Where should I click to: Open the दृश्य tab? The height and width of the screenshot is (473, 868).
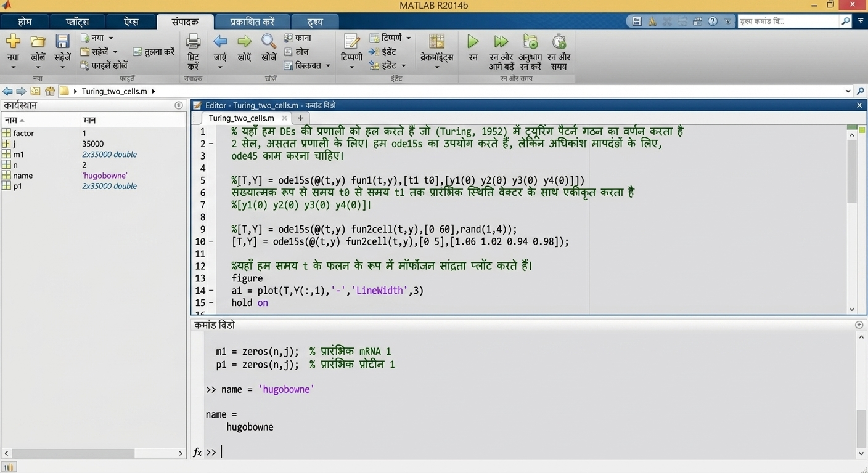(x=315, y=22)
